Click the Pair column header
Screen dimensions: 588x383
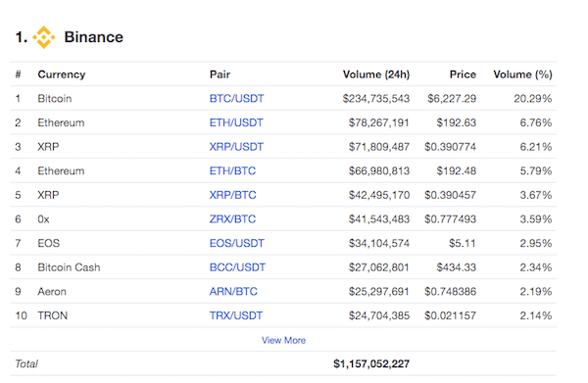[x=220, y=74]
